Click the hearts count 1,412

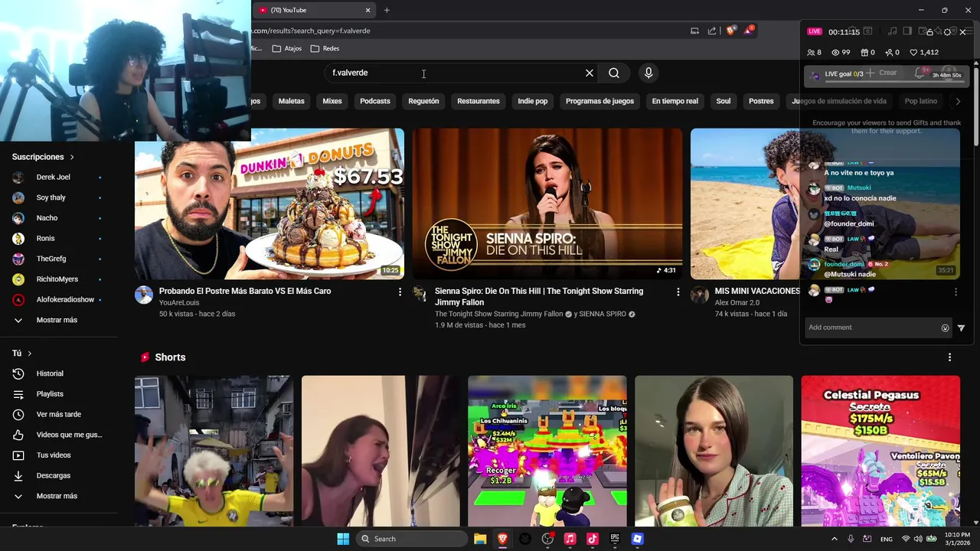(x=924, y=53)
